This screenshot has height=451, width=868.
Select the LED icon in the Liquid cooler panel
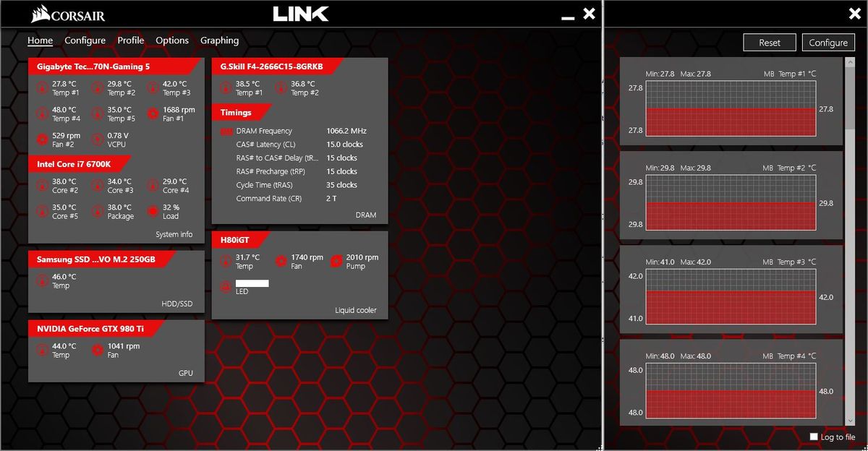(x=226, y=286)
